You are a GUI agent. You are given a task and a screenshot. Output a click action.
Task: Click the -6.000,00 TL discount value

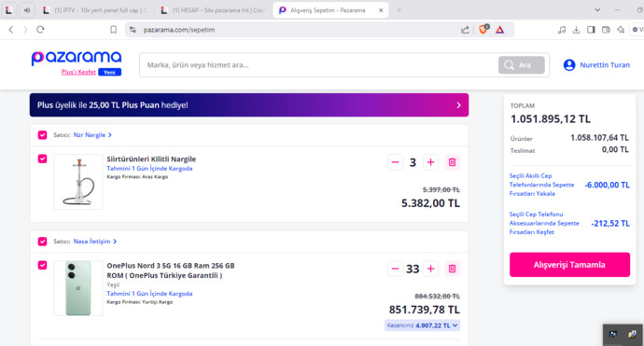(x=607, y=185)
